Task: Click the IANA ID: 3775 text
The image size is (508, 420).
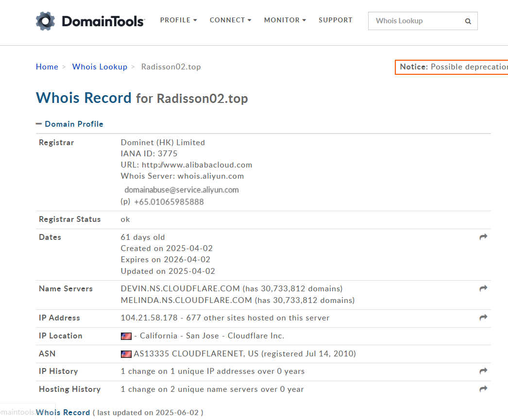Action: click(x=149, y=153)
